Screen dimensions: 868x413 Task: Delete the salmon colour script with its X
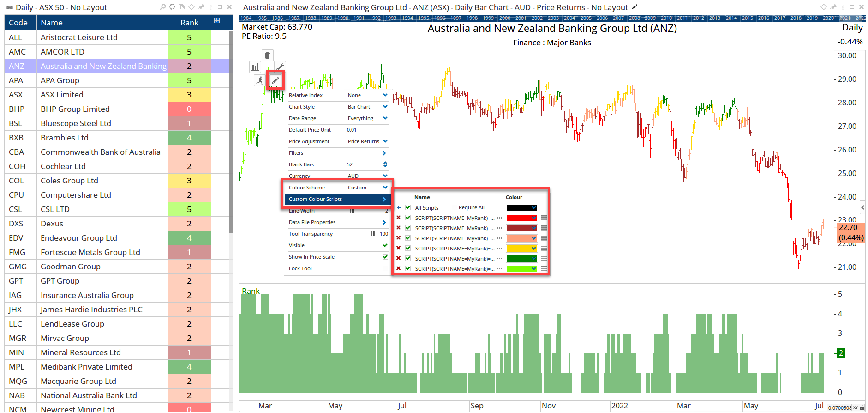(399, 238)
